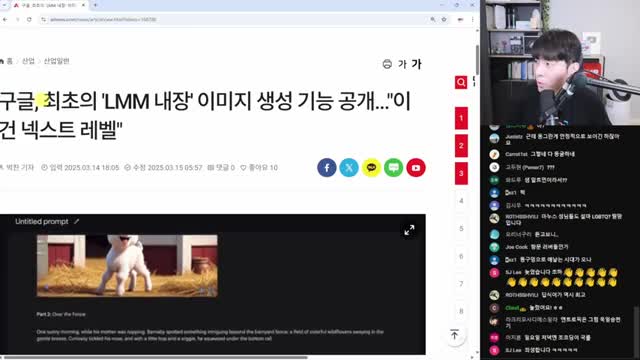Viewport: 640px width, 360px height.
Task: Click 수정 2025.03.15 05:57 timestamp
Action: (163, 168)
